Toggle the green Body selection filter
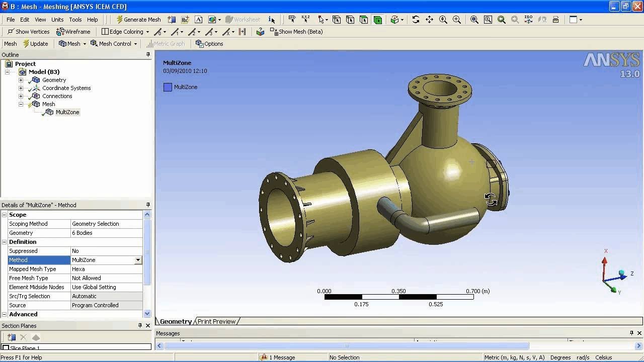Image resolution: width=644 pixels, height=362 pixels. 378,20
